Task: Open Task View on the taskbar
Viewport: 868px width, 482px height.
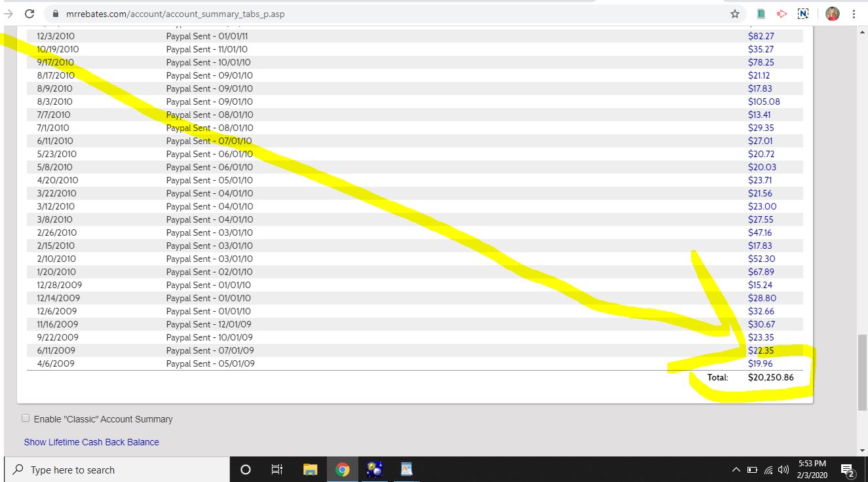Action: [x=277, y=470]
